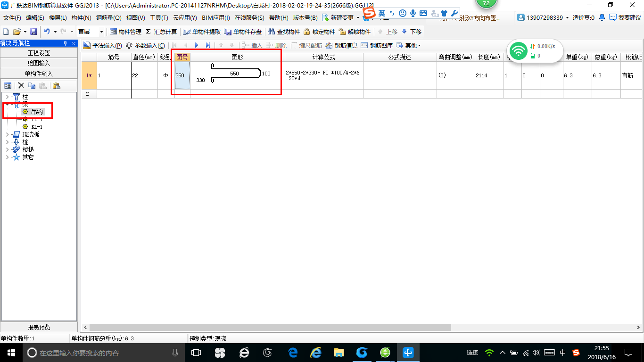Open Task View on taskbar
Viewport: 644px width, 362px height.
coord(196,352)
